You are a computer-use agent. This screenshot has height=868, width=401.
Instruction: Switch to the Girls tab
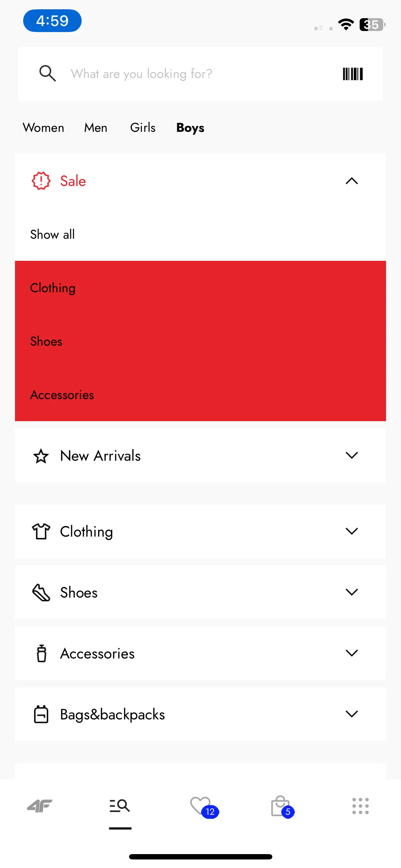[143, 128]
